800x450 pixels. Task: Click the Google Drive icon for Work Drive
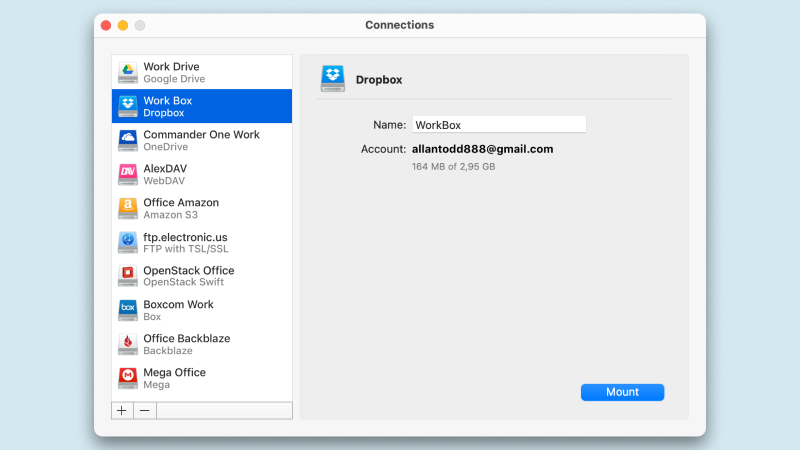point(128,72)
